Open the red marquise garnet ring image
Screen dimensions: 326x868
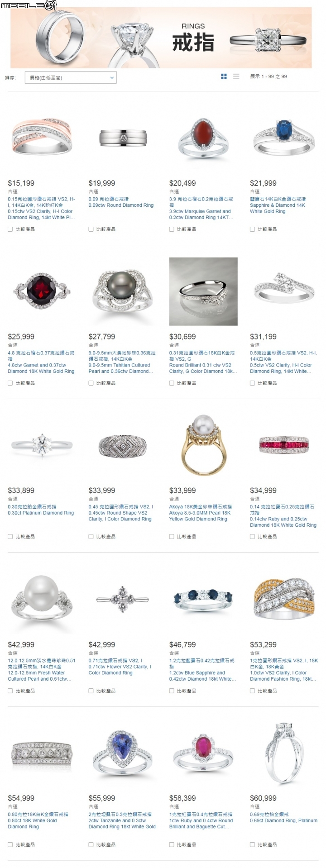tap(203, 136)
